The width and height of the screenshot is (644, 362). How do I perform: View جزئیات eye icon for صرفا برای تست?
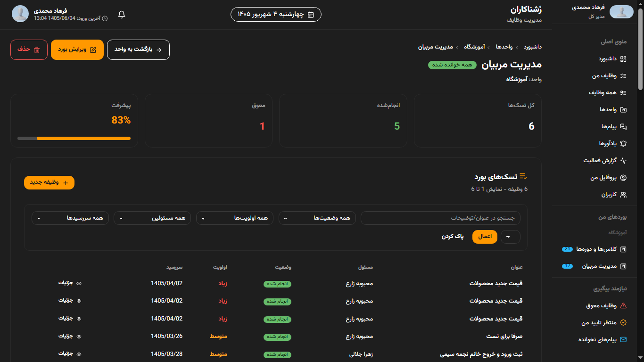pos(79,337)
